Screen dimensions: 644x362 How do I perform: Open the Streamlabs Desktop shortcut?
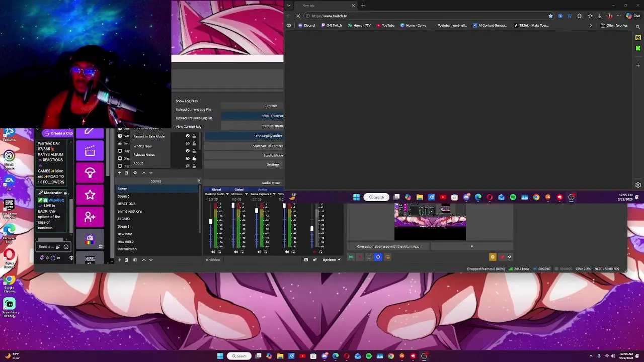point(9,307)
